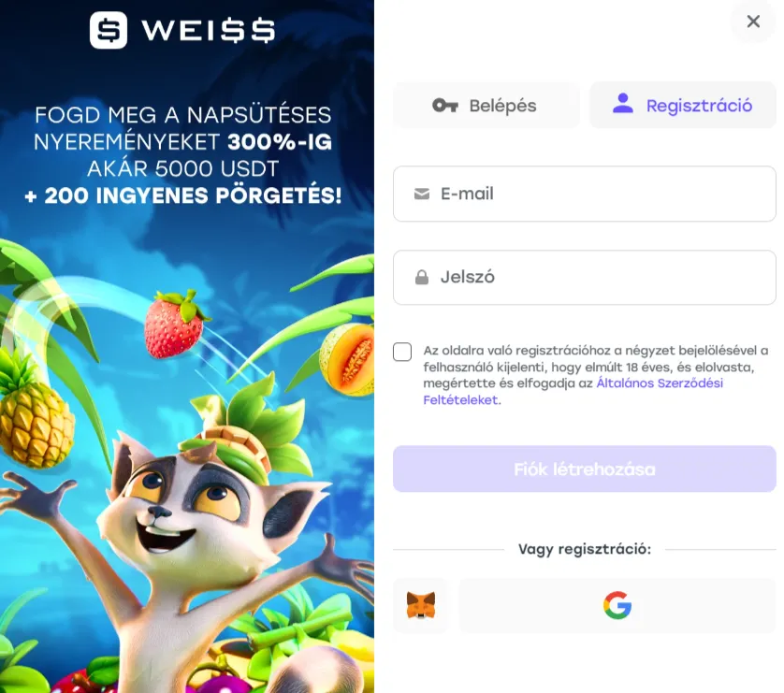The image size is (784, 693).
Task: Click the padlock icon in Jelszó field
Action: (422, 278)
